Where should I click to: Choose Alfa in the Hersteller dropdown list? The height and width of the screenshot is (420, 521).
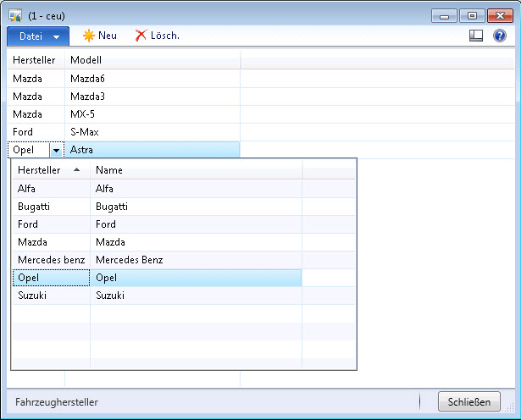tap(51, 189)
